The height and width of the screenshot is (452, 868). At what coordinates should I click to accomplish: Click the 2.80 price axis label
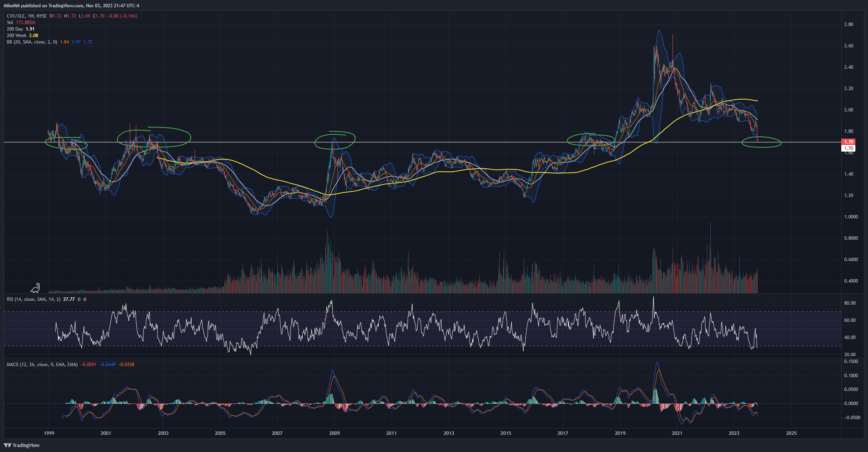(849, 24)
